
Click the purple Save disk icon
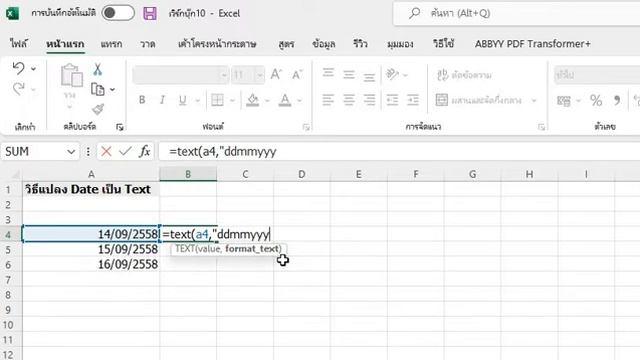click(150, 13)
